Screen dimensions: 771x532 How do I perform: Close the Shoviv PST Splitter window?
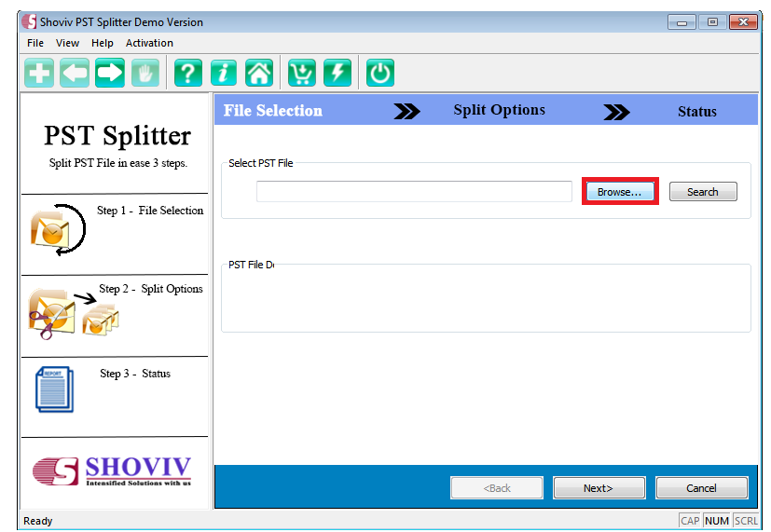743,22
